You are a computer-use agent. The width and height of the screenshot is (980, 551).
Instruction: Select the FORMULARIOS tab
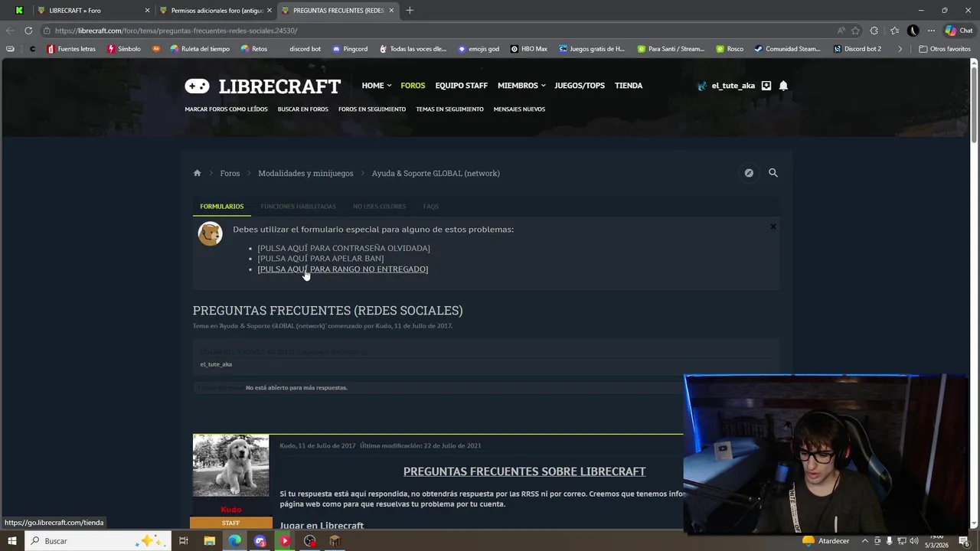click(222, 207)
